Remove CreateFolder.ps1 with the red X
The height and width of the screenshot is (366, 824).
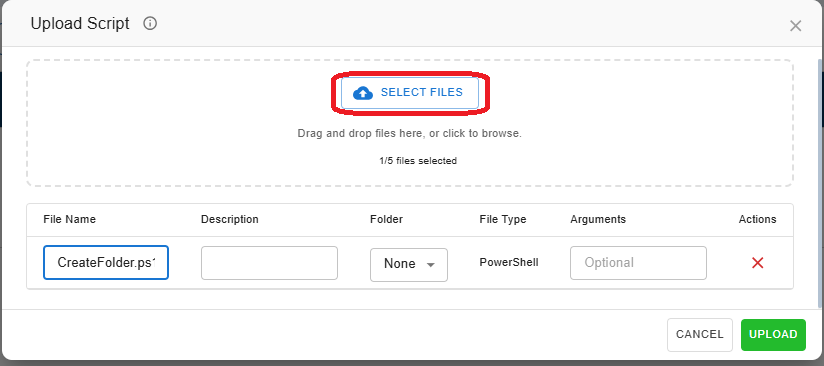[x=757, y=263]
